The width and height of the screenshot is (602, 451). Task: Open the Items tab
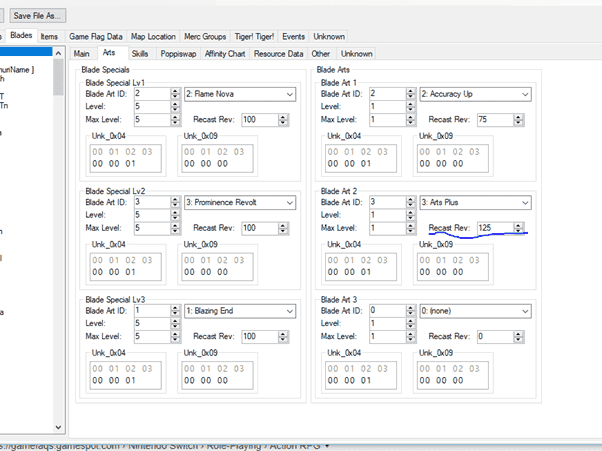(x=49, y=36)
